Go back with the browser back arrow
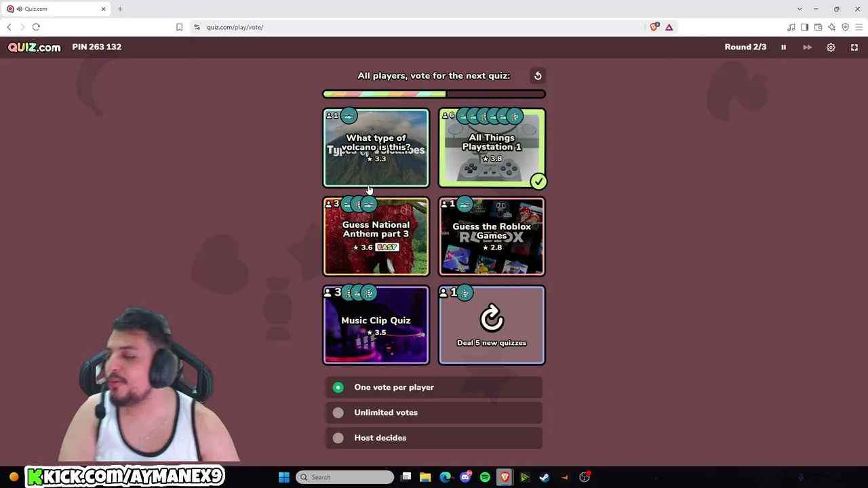This screenshot has width=868, height=488. (9, 27)
